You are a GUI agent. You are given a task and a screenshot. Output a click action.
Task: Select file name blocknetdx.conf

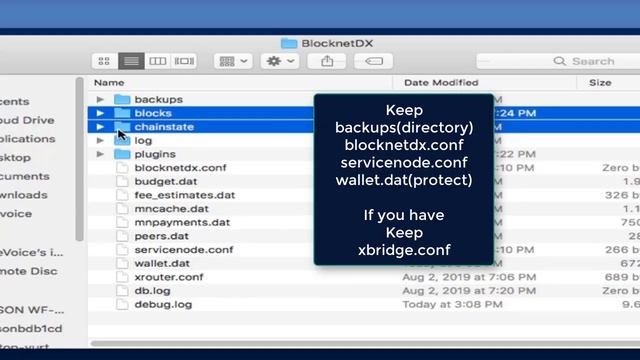pos(180,168)
